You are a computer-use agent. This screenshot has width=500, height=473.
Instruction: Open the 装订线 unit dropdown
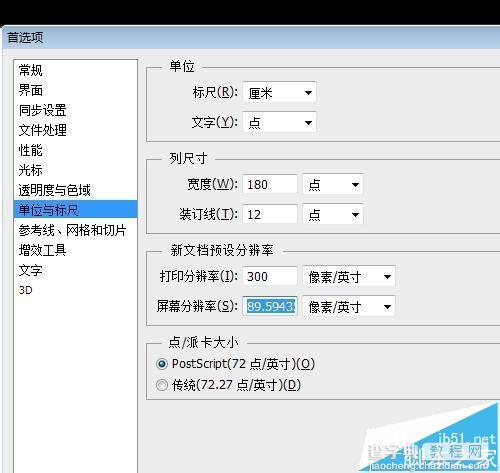pyautogui.click(x=333, y=214)
